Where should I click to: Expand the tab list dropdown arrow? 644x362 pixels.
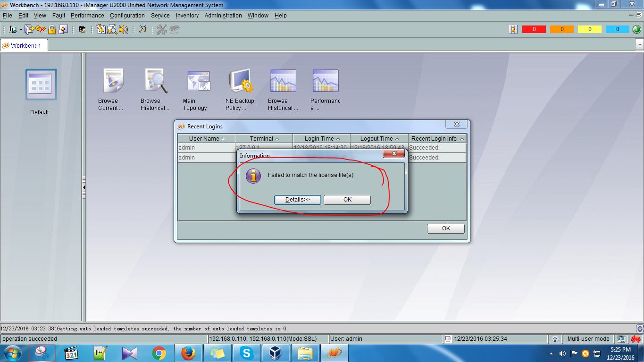click(x=640, y=45)
